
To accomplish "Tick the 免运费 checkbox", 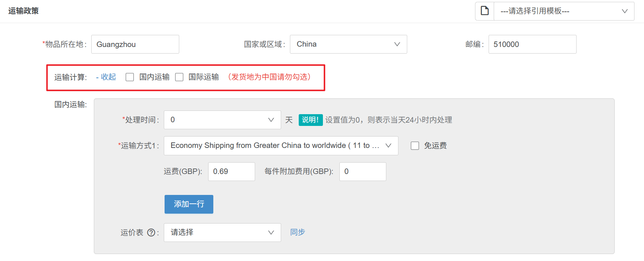I will (415, 146).
